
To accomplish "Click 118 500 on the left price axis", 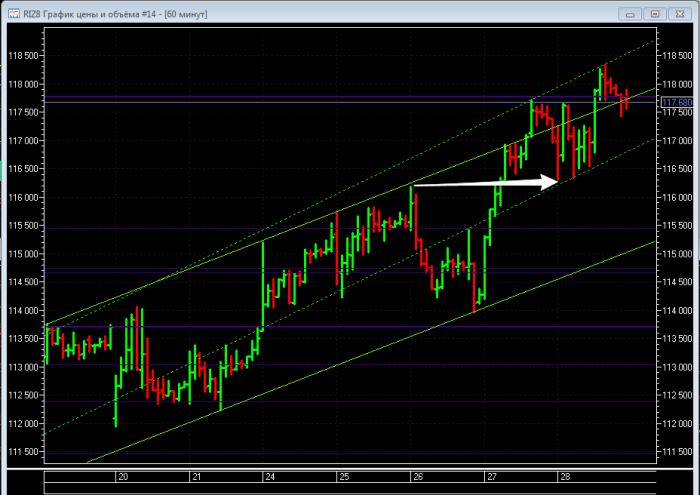I will point(24,56).
